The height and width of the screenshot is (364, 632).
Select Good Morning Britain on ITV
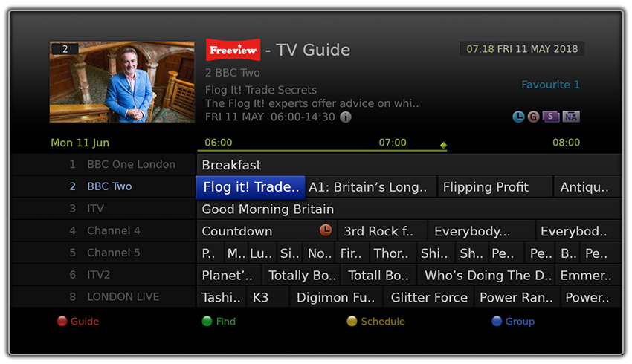tap(409, 209)
